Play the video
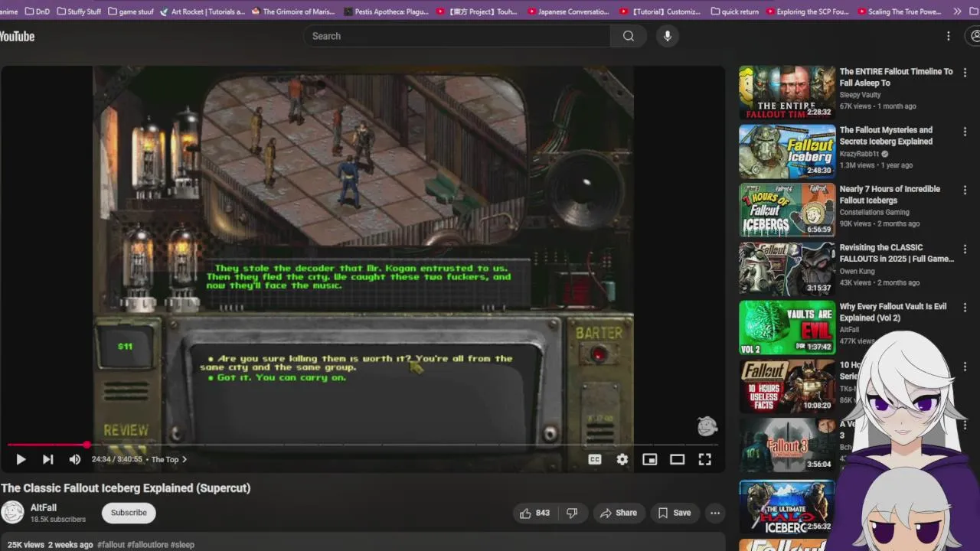This screenshot has height=551, width=980. tap(21, 459)
